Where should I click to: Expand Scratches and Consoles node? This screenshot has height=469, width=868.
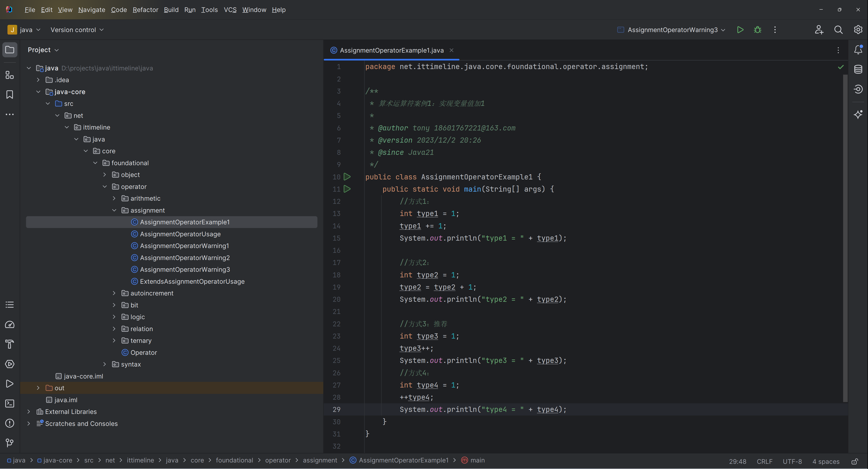pos(29,424)
